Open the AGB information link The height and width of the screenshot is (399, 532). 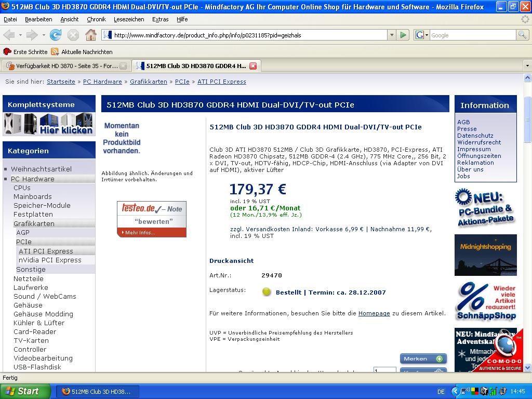[x=463, y=122]
